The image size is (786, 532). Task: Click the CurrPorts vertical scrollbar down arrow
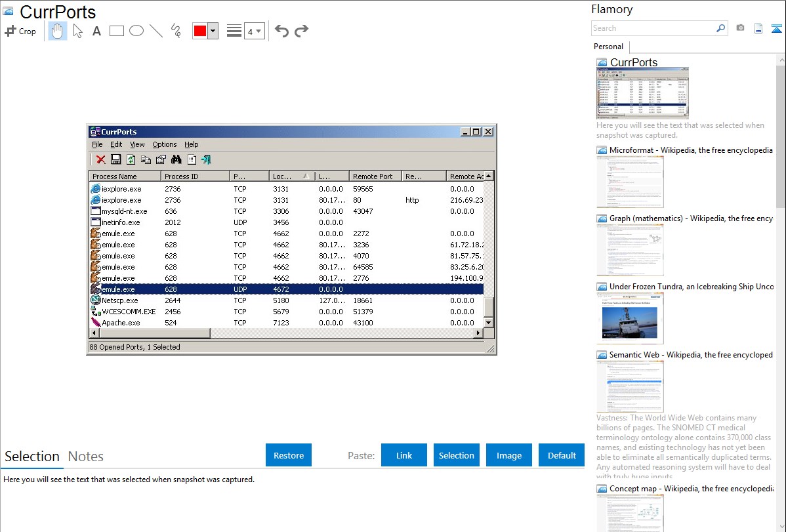coord(489,322)
